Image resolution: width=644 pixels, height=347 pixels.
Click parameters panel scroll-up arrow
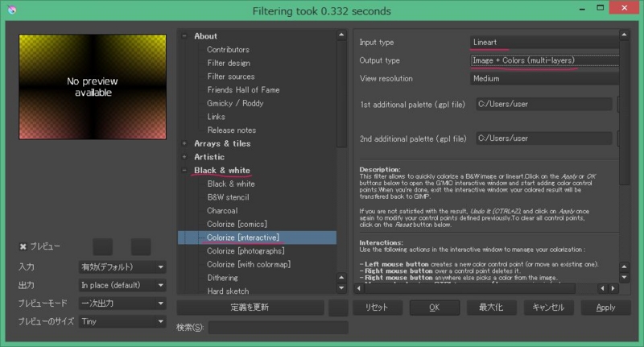pos(624,35)
